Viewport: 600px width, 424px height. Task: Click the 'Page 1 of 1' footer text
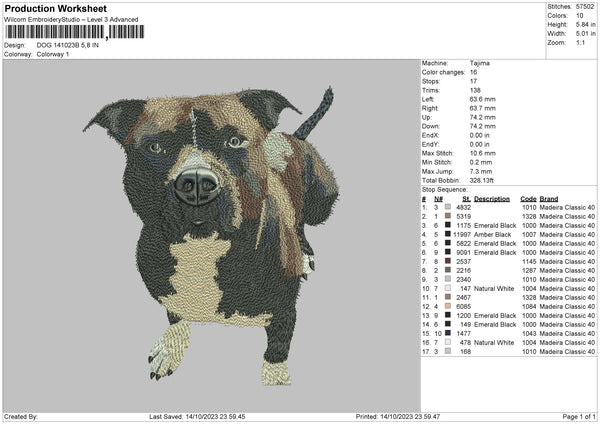click(579, 416)
